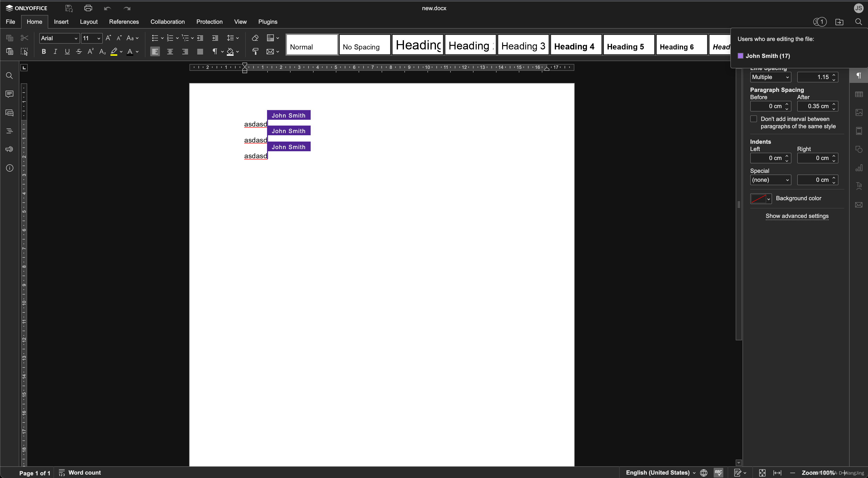This screenshot has width=868, height=478.
Task: Apply superscript to selected text
Action: tap(90, 51)
